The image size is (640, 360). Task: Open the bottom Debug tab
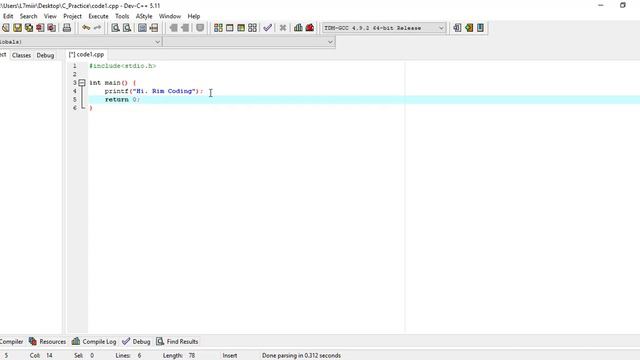(137, 342)
